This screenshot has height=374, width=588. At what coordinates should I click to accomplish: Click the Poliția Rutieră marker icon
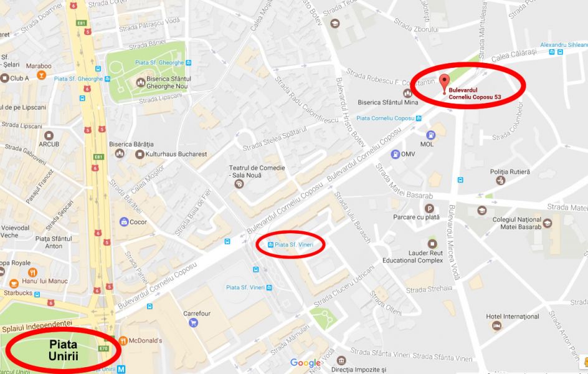coord(501,181)
